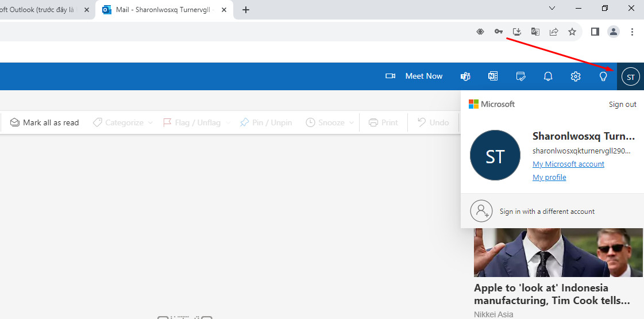This screenshot has height=319, width=644.
Task: Open notifications bell in Outlook header
Action: [x=548, y=76]
